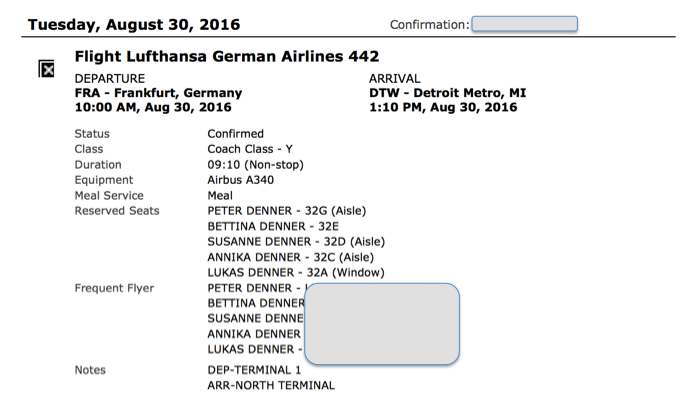The height and width of the screenshot is (400, 700).
Task: Click ANNIKA DENNER - 32C seat entry
Action: click(291, 257)
